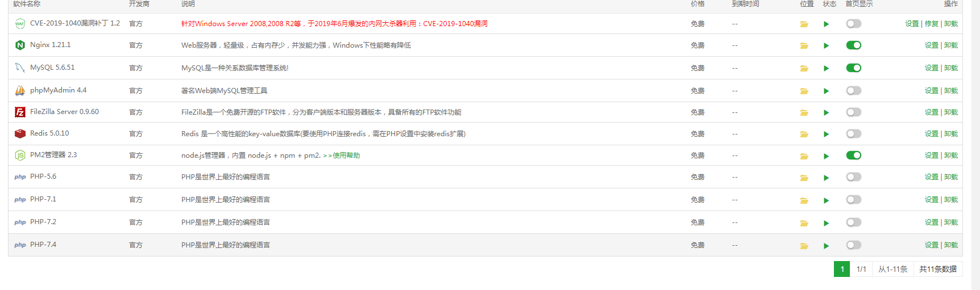Viewport: 980px width, 290px height.
Task: Click 卸载 for PHP-7.4
Action: (951, 245)
